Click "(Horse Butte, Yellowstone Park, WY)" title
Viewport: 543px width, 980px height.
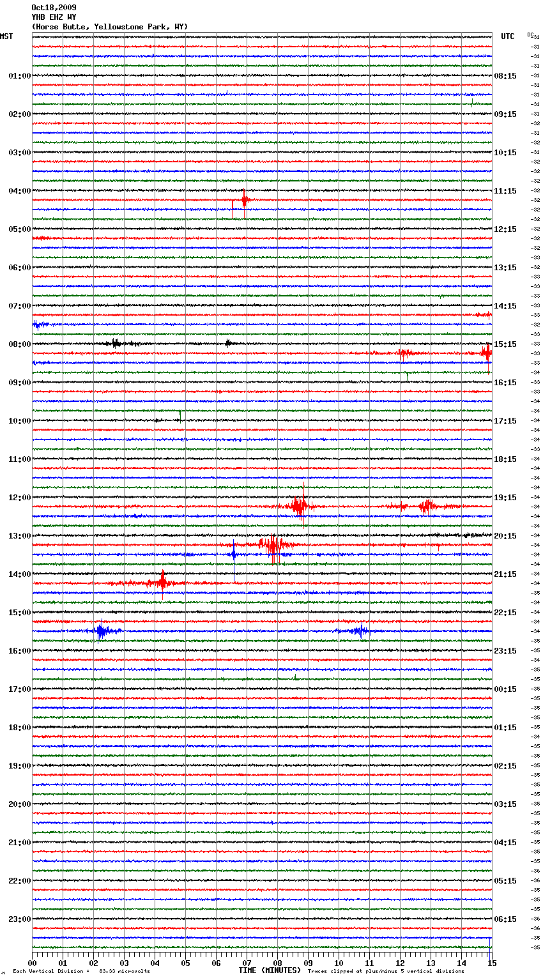click(x=110, y=27)
